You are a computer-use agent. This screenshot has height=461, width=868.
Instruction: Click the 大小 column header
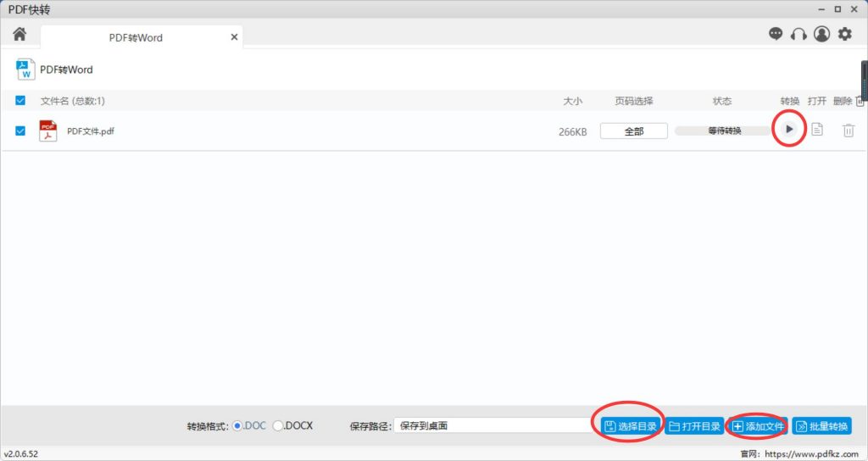click(572, 101)
